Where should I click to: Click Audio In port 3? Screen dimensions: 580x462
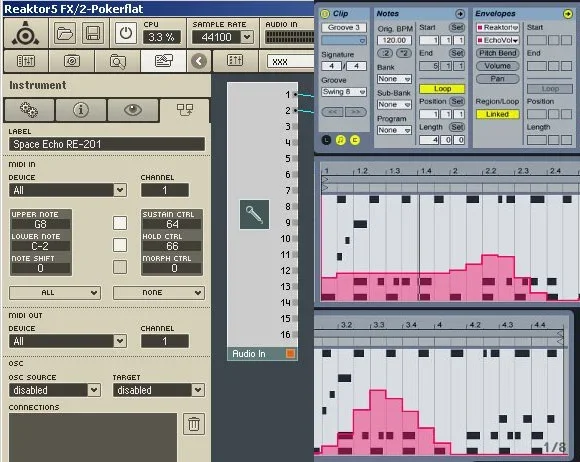[x=295, y=127]
